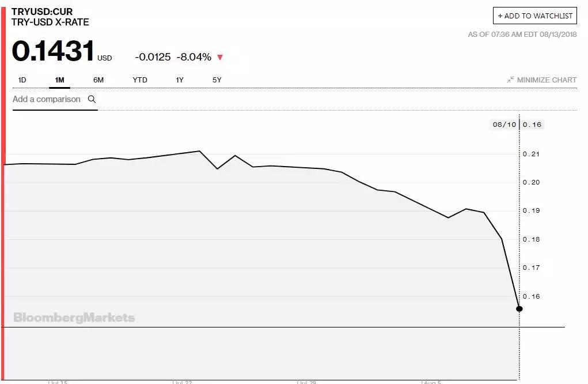Reselect the active 1M timeframe tab
This screenshot has height=384, width=588.
pyautogui.click(x=59, y=80)
